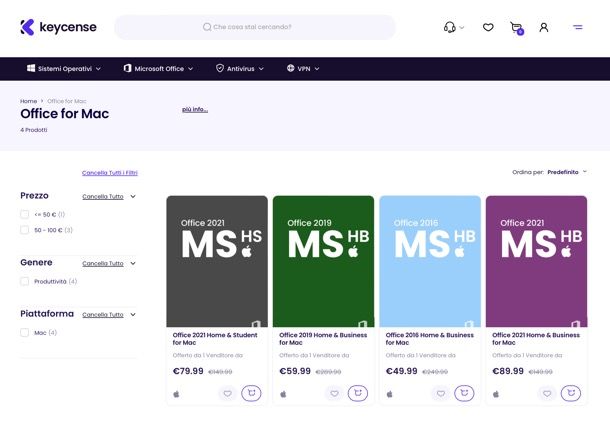Click the 4 Prodotti count text

pos(34,130)
